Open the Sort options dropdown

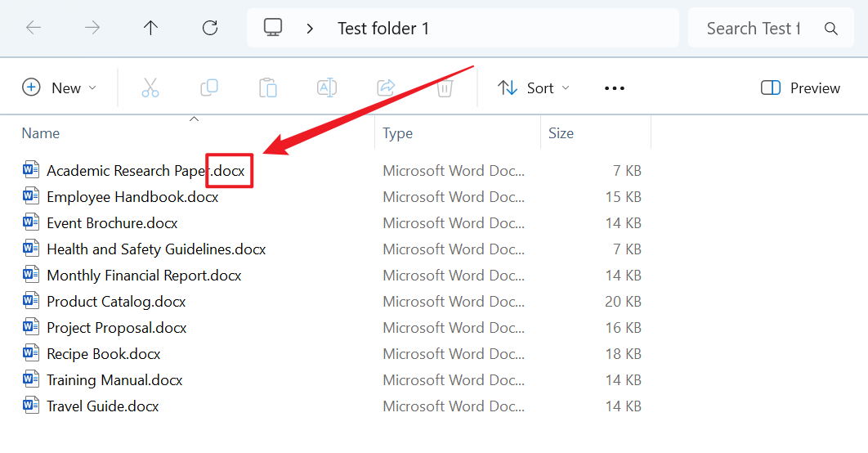(x=534, y=88)
